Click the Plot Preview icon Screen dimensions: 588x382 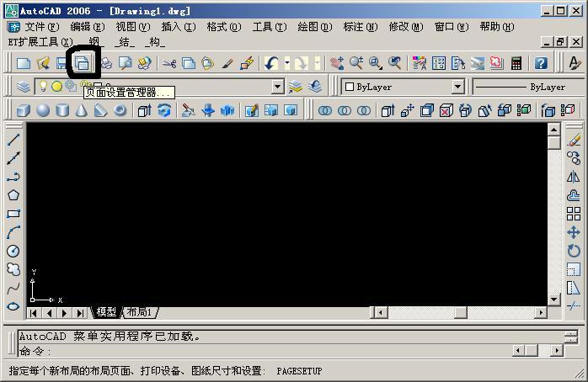pos(126,63)
